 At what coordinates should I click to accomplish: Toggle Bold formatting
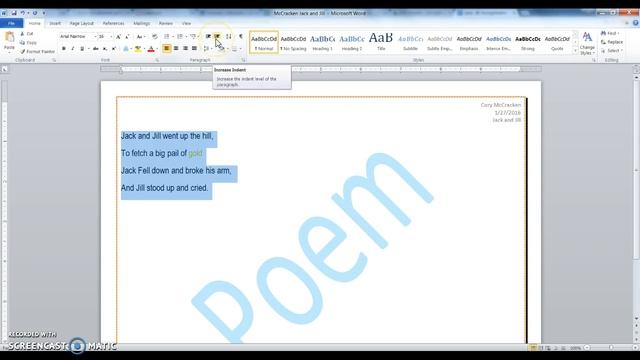64,49
